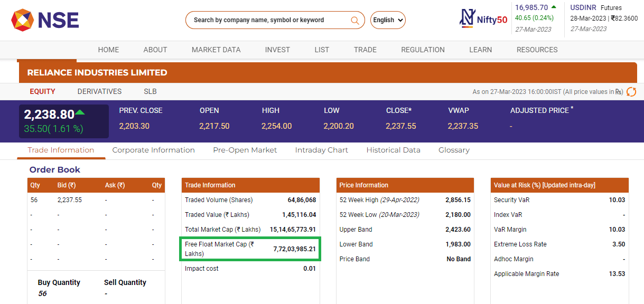The height and width of the screenshot is (304, 644).
Task: Click the green up arrow beside 2,238.80
Action: [x=80, y=112]
